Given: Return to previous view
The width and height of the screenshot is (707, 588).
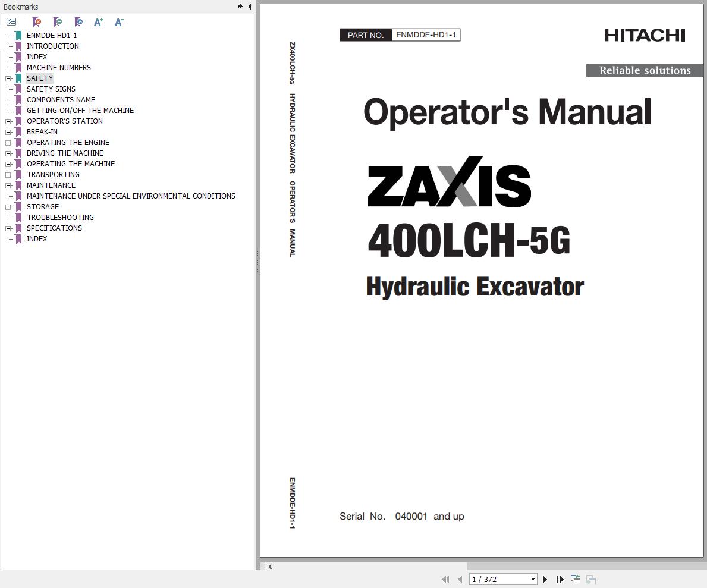Looking at the screenshot, I should tap(575, 579).
